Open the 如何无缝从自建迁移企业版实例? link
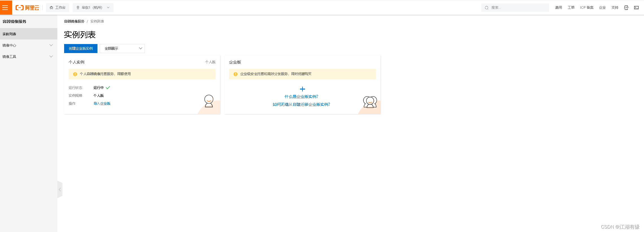 [x=301, y=104]
